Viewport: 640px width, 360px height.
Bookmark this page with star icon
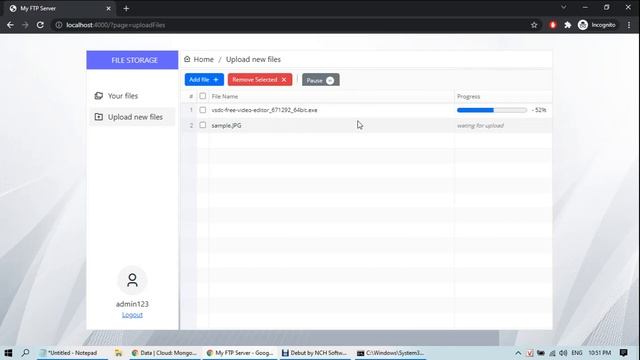[534, 25]
